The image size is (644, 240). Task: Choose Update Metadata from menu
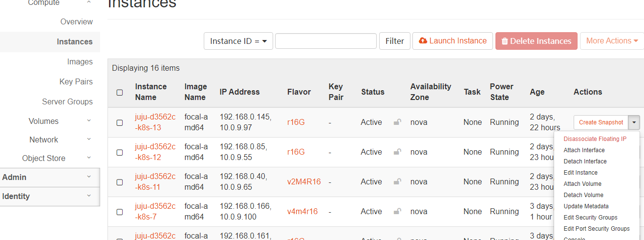point(586,206)
